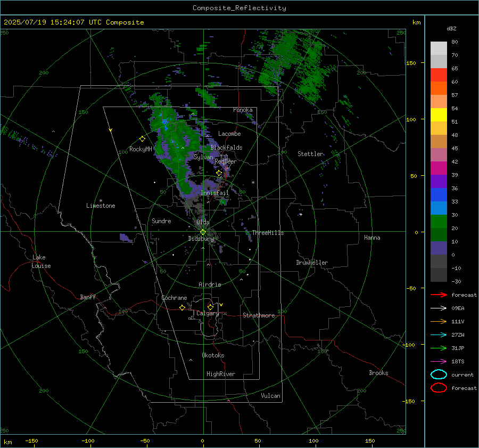Click the Sundre town label
Viewport: 479px width, 448px height.
(161, 221)
